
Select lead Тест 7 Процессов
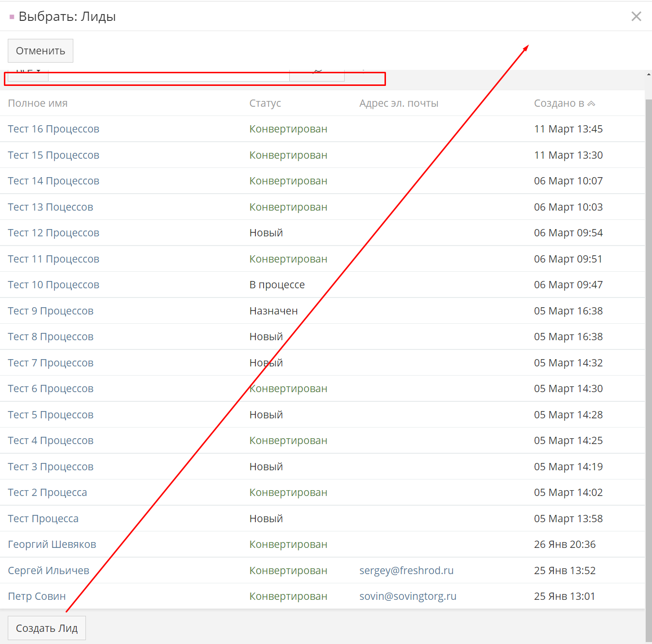point(50,363)
